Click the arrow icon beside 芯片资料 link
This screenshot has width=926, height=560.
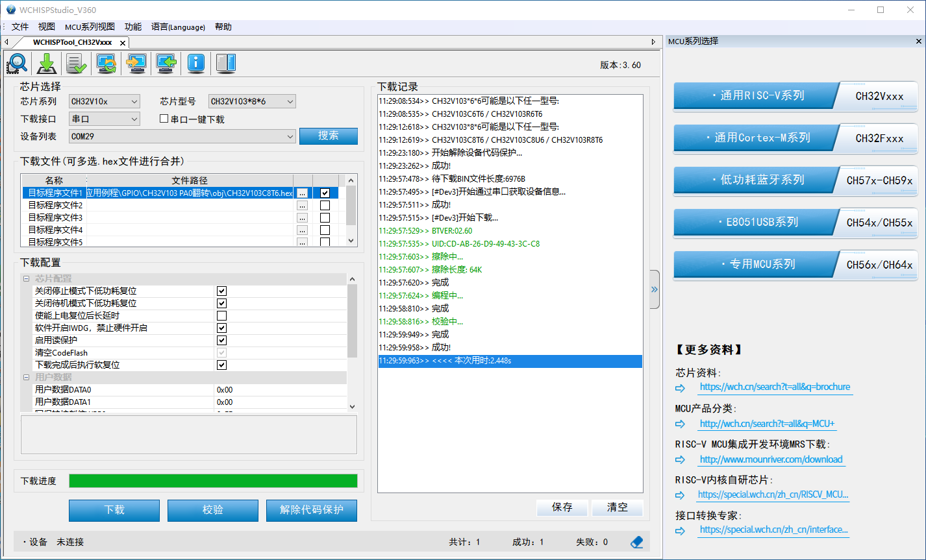click(x=680, y=387)
